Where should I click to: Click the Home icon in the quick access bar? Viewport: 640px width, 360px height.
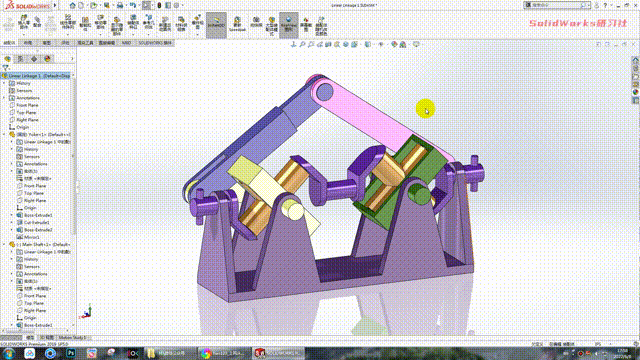tap(73, 5)
